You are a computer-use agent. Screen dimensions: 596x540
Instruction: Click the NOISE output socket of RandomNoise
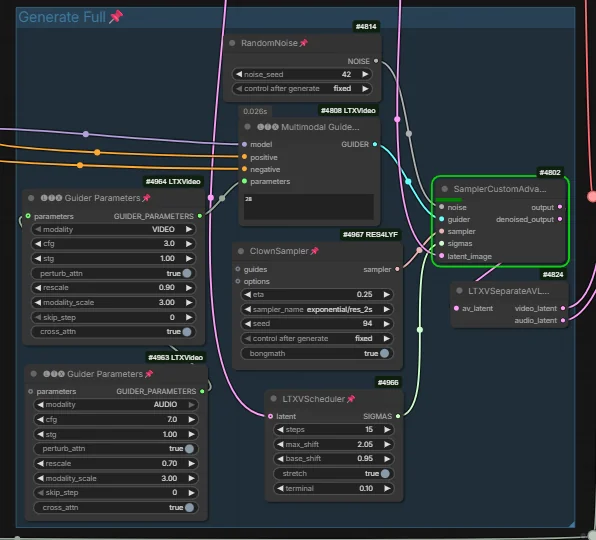click(376, 61)
